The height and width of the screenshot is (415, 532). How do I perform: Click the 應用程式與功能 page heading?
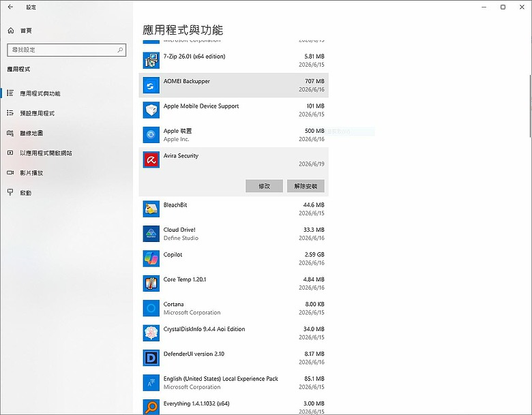[183, 30]
